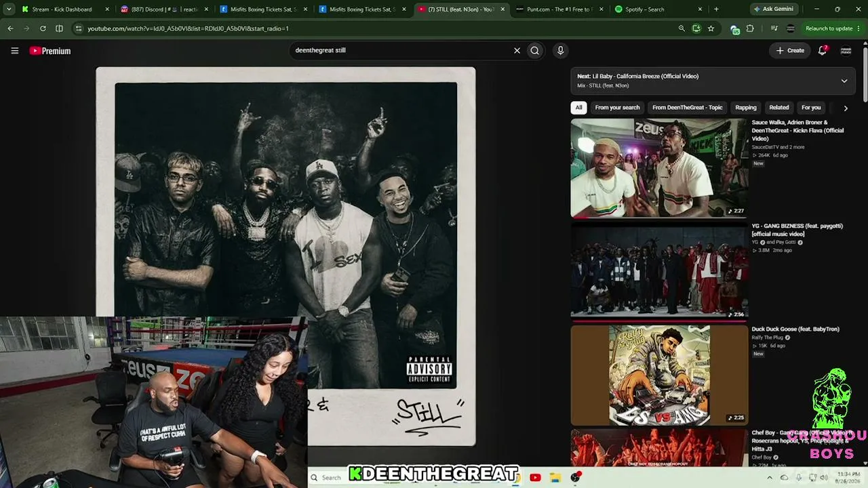Switch to first Misfits Boxing Tickets tab

coord(263,9)
